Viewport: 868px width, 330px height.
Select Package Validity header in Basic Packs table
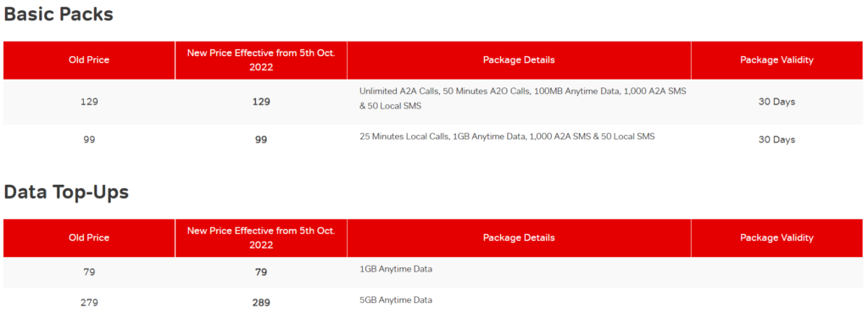pos(776,59)
